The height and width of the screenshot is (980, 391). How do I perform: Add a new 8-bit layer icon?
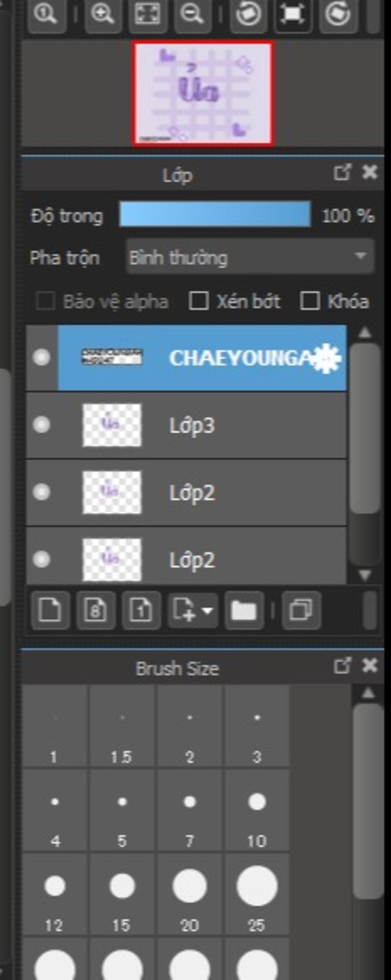tap(95, 610)
